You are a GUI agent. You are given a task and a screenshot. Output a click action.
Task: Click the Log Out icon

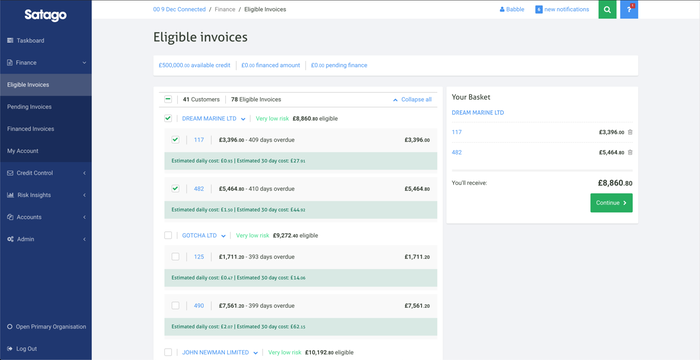click(x=9, y=349)
